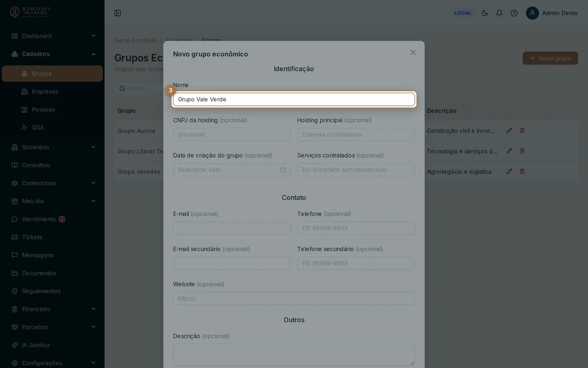This screenshot has height=368, width=588.
Task: Open Consultivo in sidebar
Action: coord(52,165)
